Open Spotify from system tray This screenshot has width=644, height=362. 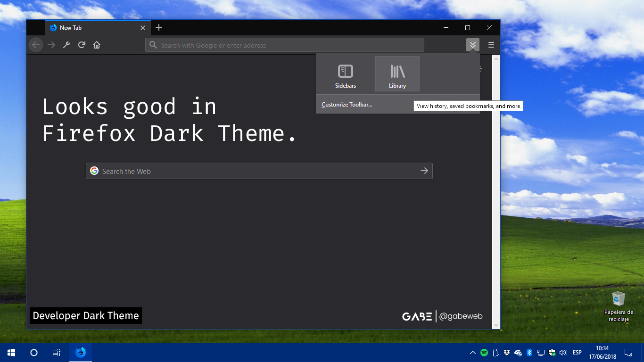click(484, 353)
